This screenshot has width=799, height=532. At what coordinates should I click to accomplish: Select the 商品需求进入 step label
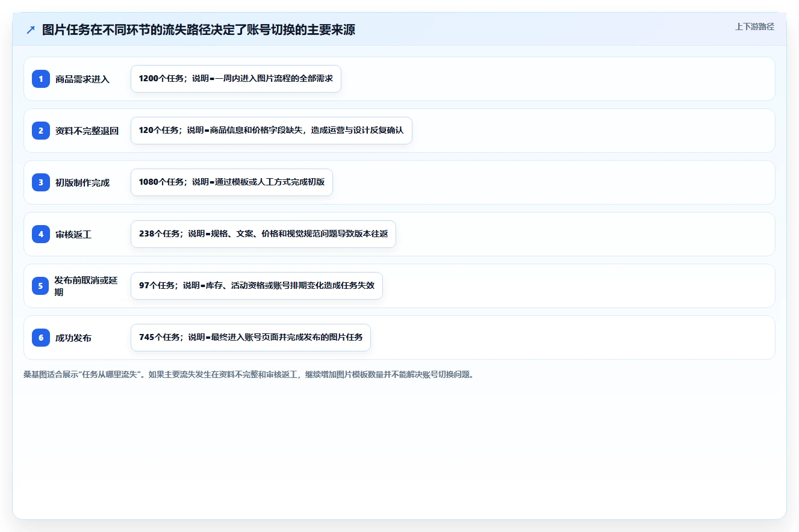(x=82, y=79)
